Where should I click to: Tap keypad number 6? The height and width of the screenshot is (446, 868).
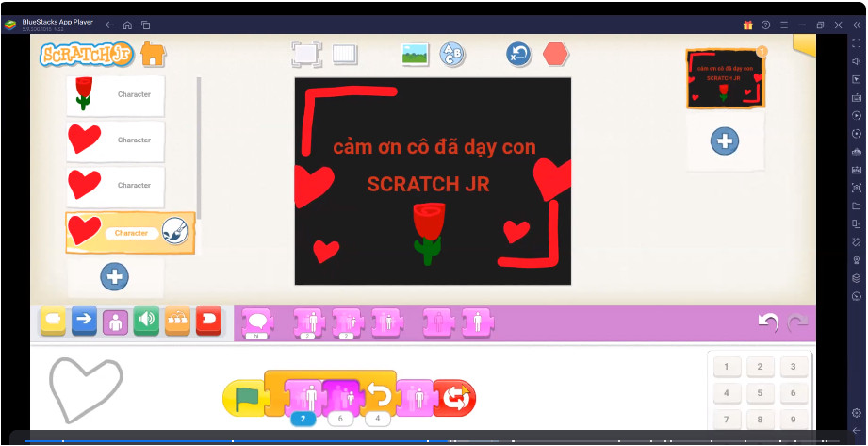point(793,393)
